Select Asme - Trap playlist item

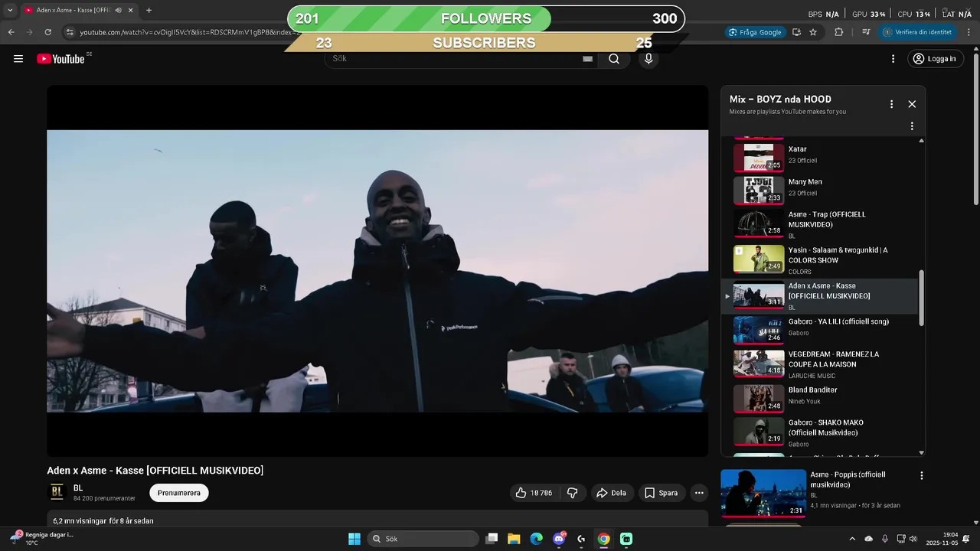[821, 224]
